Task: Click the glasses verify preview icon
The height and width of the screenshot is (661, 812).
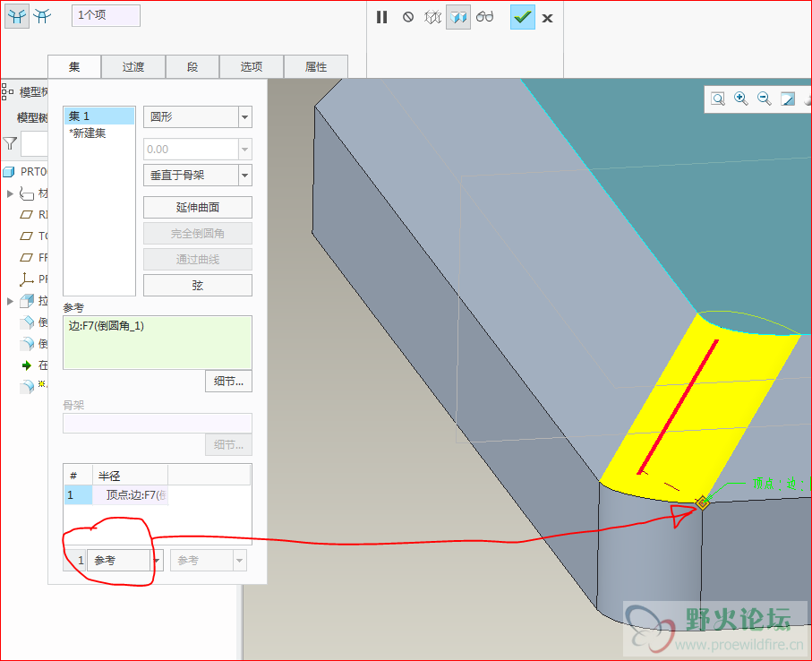Action: [484, 17]
